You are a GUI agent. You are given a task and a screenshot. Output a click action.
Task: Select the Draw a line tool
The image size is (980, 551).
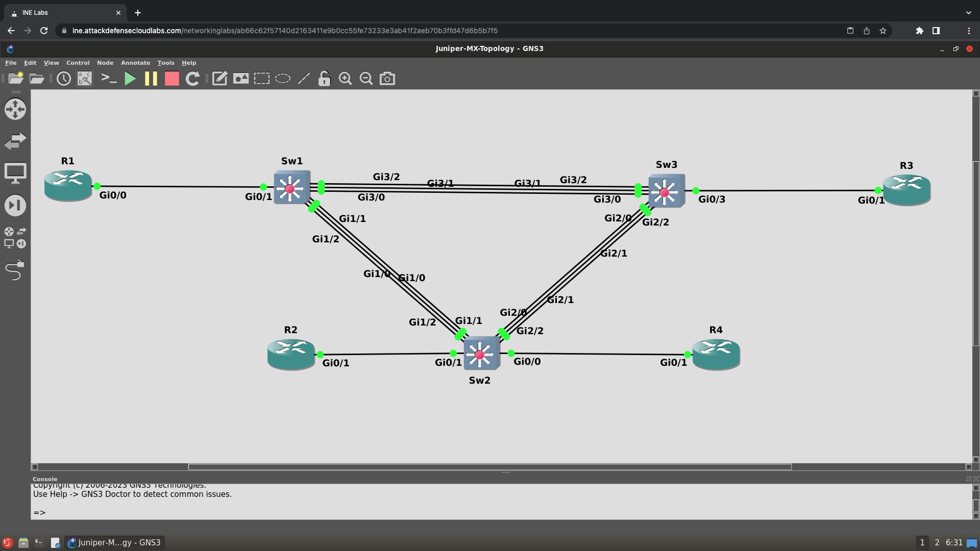tap(304, 79)
